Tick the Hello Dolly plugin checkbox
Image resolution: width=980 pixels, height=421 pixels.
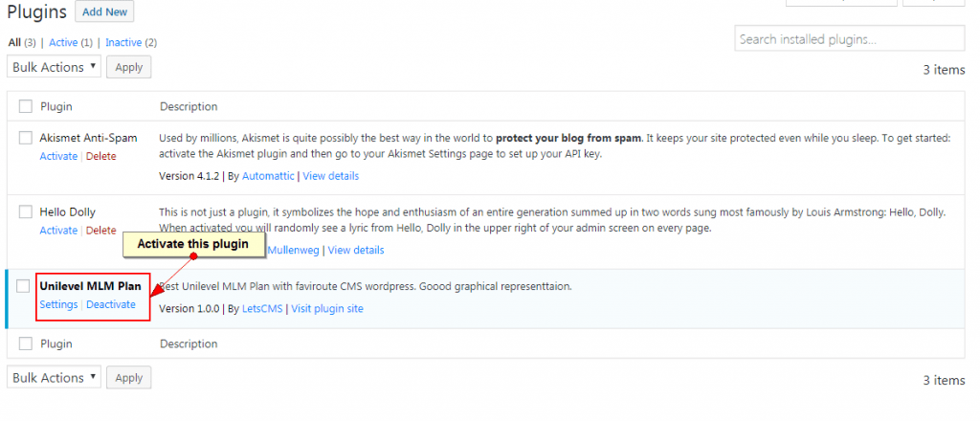click(26, 211)
